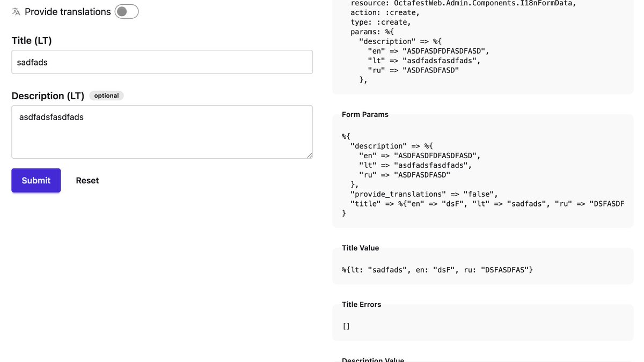The width and height of the screenshot is (644, 362).
Task: Click the empty errors list []
Action: point(346,326)
